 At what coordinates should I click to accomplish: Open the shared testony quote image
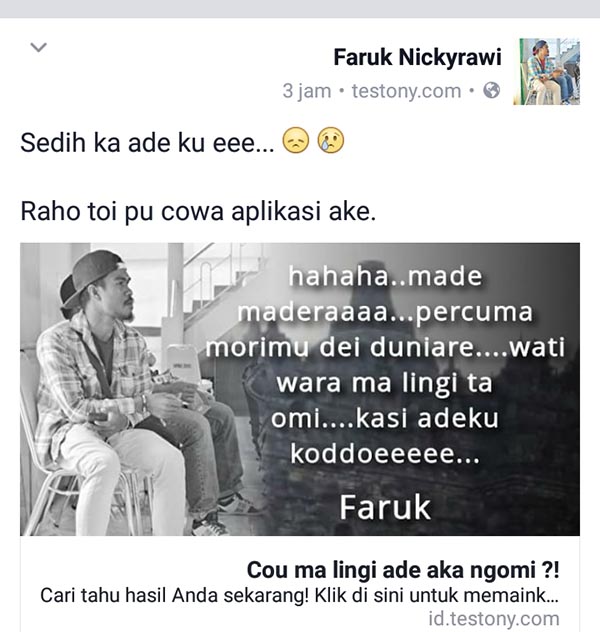pyautogui.click(x=300, y=389)
